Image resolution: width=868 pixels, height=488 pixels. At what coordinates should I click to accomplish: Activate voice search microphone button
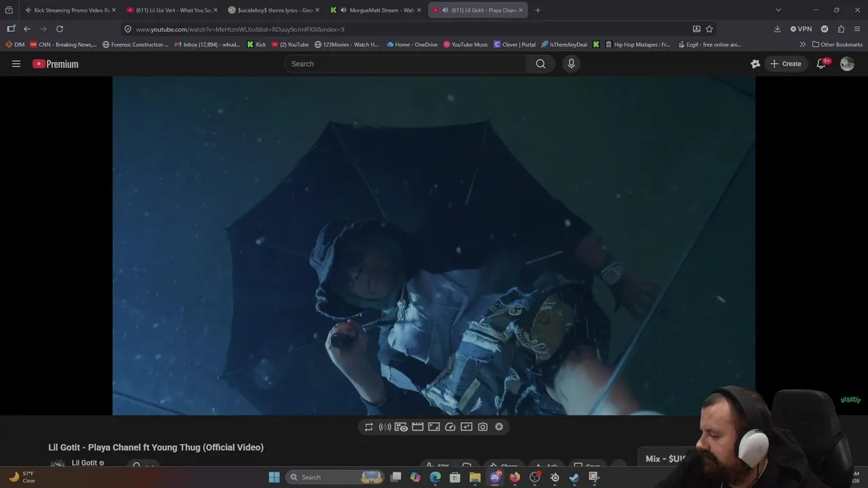tap(571, 64)
